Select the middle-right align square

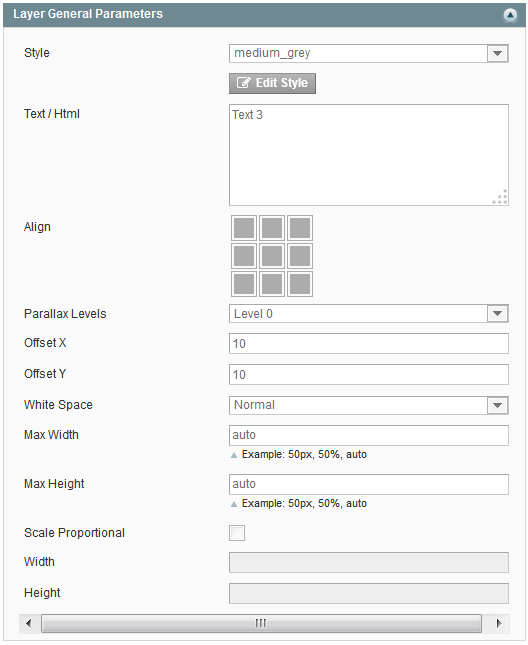coord(300,256)
